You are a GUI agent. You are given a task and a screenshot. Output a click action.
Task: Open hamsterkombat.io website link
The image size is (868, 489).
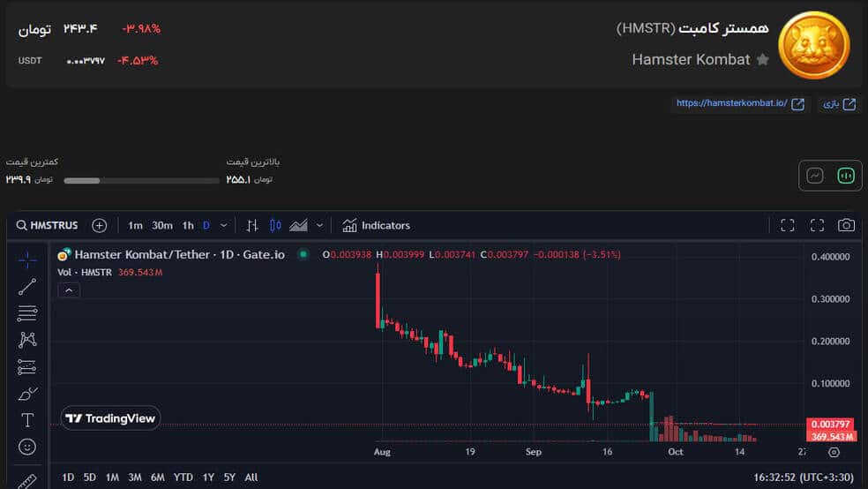pos(740,103)
